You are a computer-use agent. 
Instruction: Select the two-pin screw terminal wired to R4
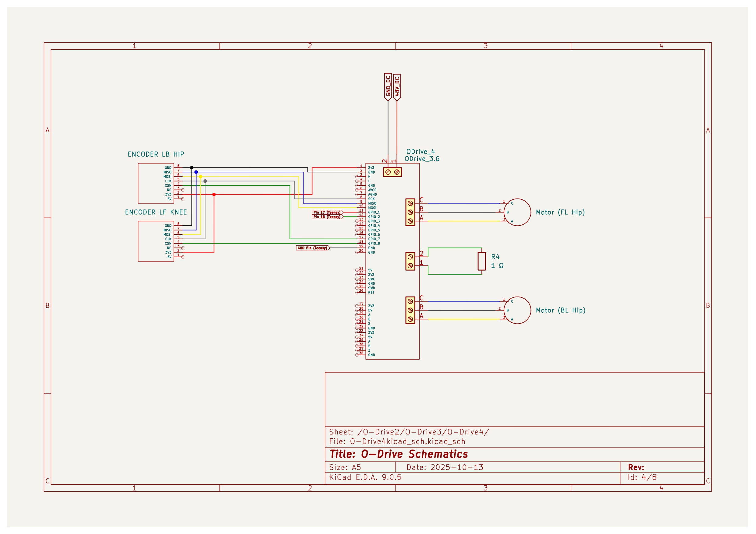click(410, 261)
